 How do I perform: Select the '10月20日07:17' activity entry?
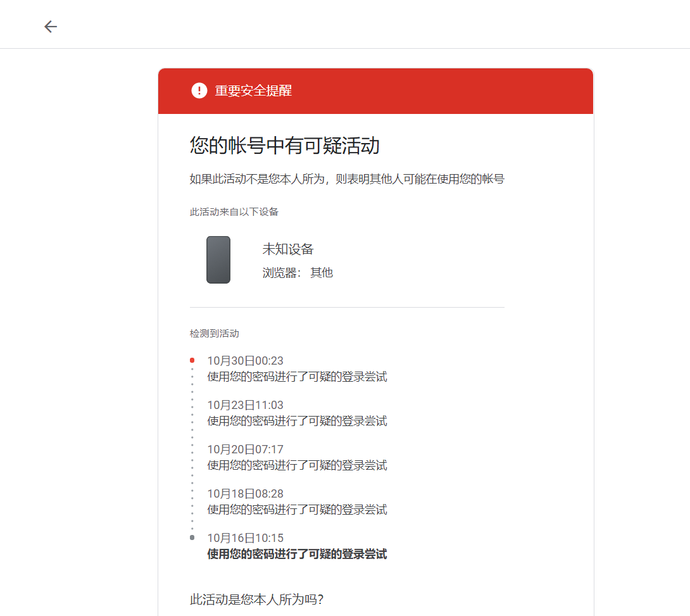[x=245, y=449]
